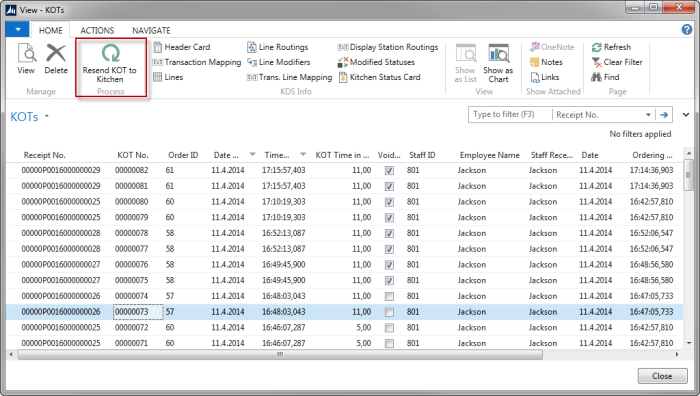Click the View magnifier icon
Viewport: 700px width, 396px height.
(x=26, y=53)
